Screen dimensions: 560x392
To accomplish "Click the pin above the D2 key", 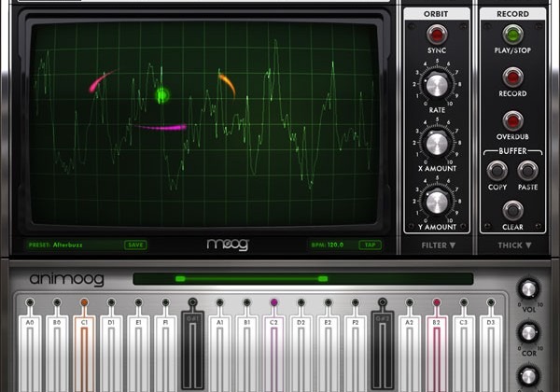I will point(301,302).
